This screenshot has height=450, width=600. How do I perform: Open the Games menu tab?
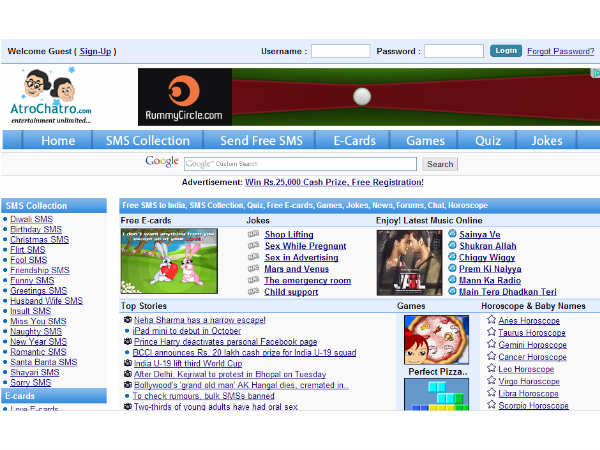pyautogui.click(x=425, y=140)
